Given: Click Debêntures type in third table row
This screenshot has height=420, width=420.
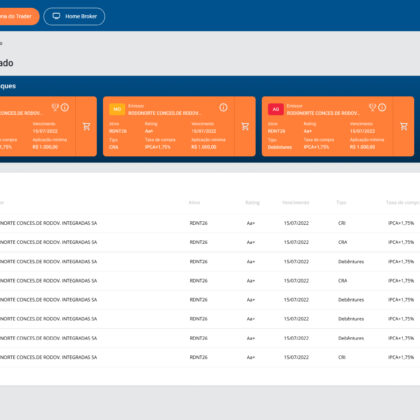Looking at the screenshot, I should pyautogui.click(x=351, y=262).
